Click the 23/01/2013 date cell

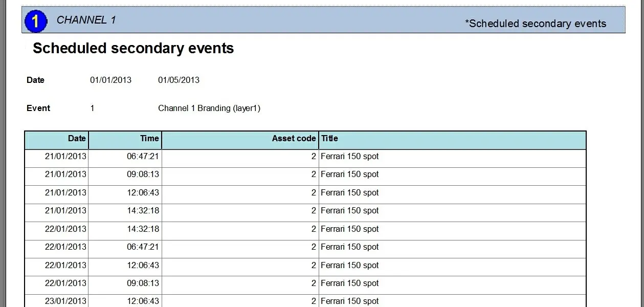click(x=65, y=301)
